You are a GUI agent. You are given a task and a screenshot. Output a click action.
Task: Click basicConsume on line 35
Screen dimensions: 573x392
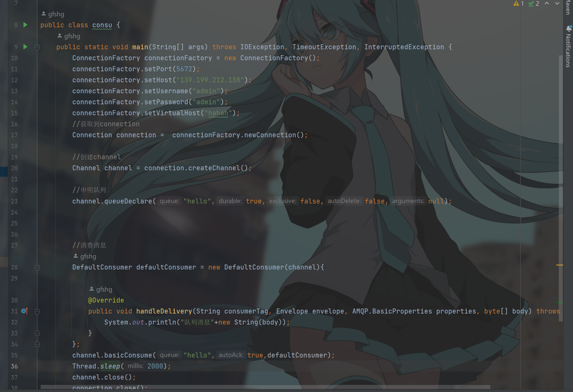[128, 355]
